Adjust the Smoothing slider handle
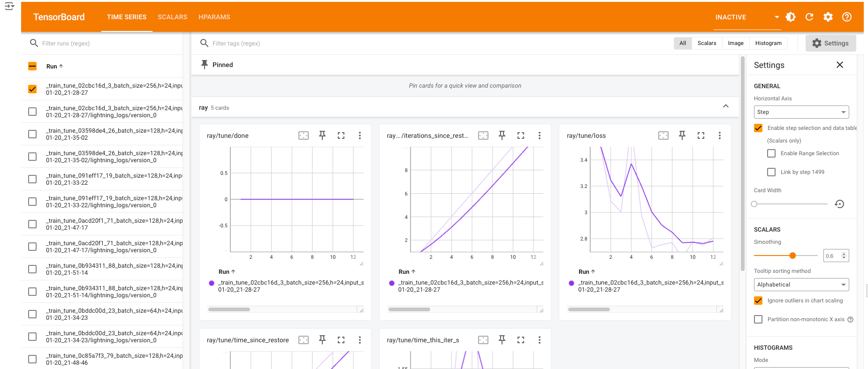Screen dimensions: 868x369 [x=792, y=256]
